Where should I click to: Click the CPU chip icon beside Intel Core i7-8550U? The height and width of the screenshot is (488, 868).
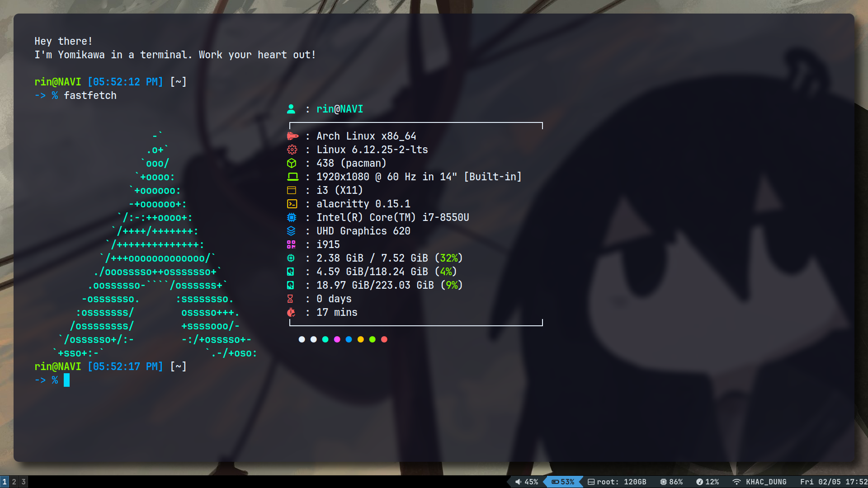point(292,217)
